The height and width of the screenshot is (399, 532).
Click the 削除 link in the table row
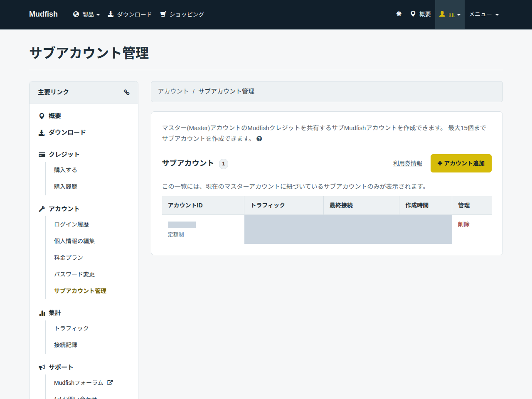click(x=464, y=224)
